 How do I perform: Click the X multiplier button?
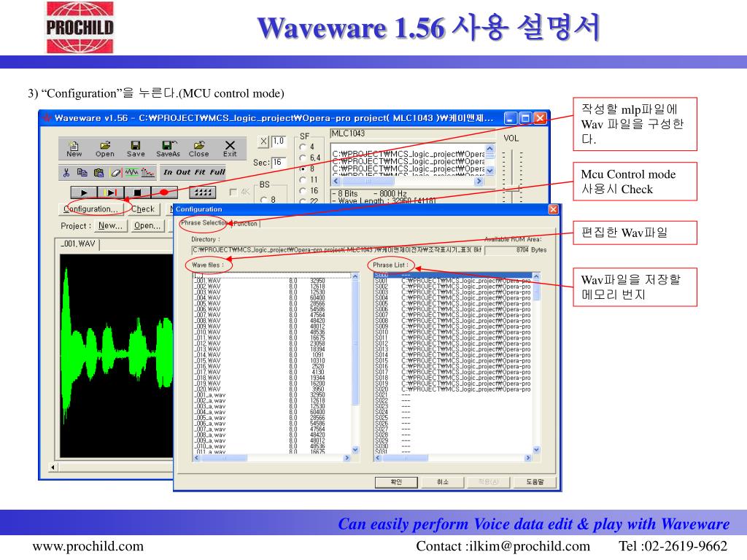263,141
